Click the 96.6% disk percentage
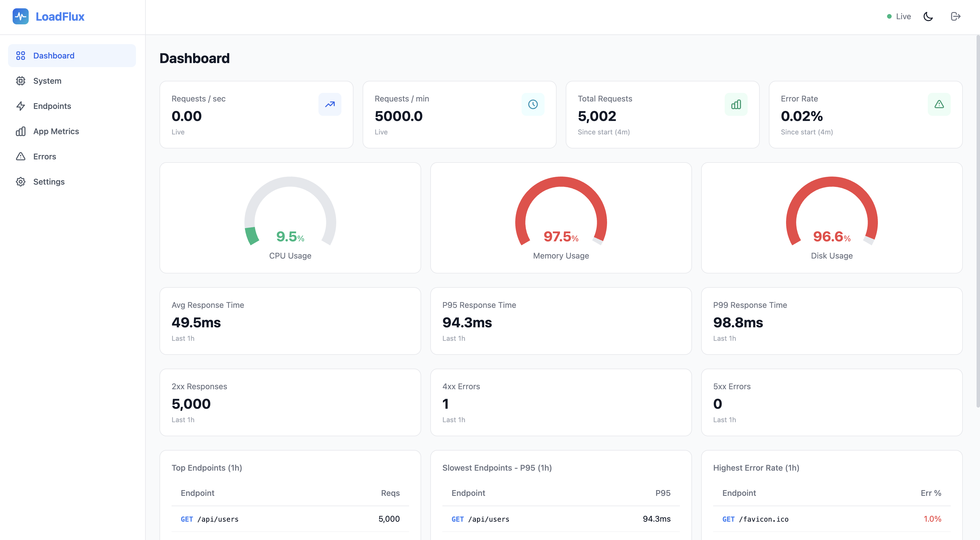This screenshot has height=540, width=980. [832, 237]
